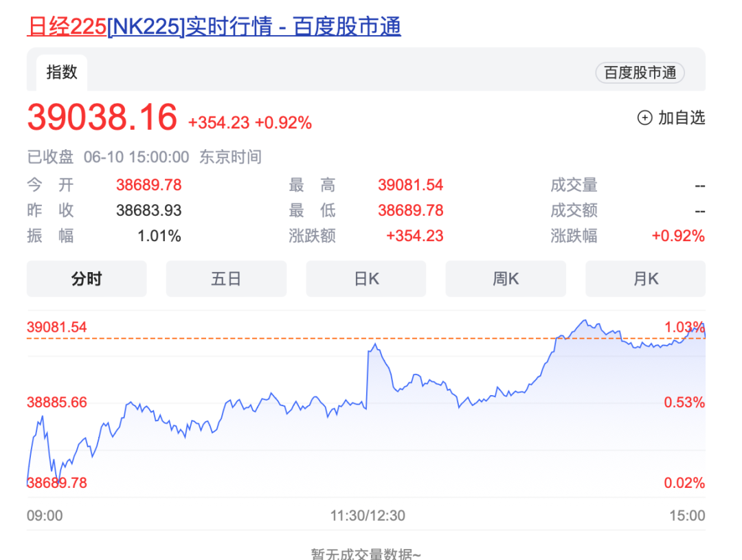Click the 最高 value 39081.54 in stats
Screen dimensions: 742x560
click(410, 185)
